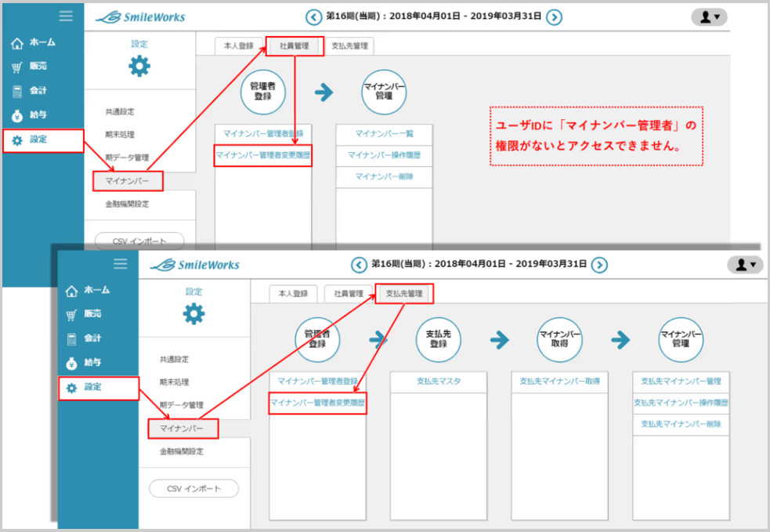Open the マイナンバー一覧 link
Viewport: 770px width, 532px height.
(x=384, y=134)
